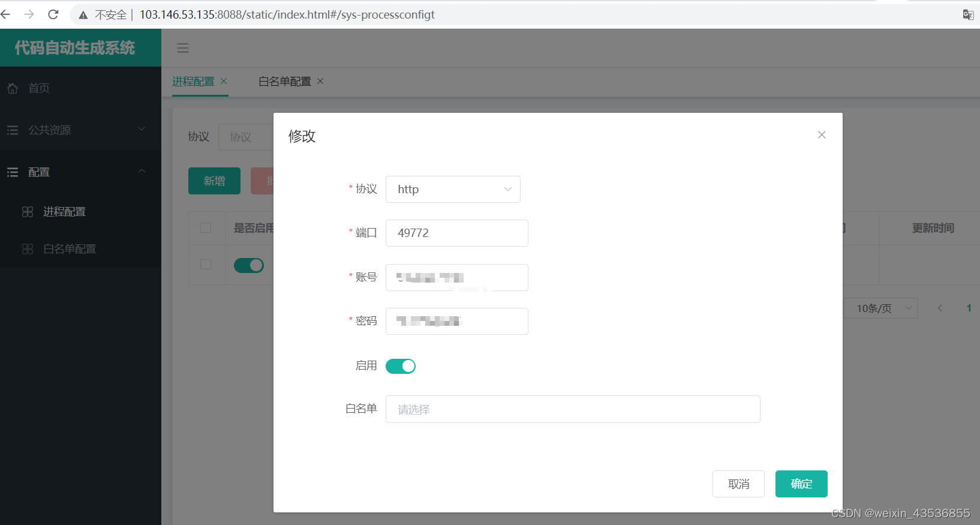Viewport: 980px width, 525px height.
Task: Click the browser back arrow
Action: point(5,14)
